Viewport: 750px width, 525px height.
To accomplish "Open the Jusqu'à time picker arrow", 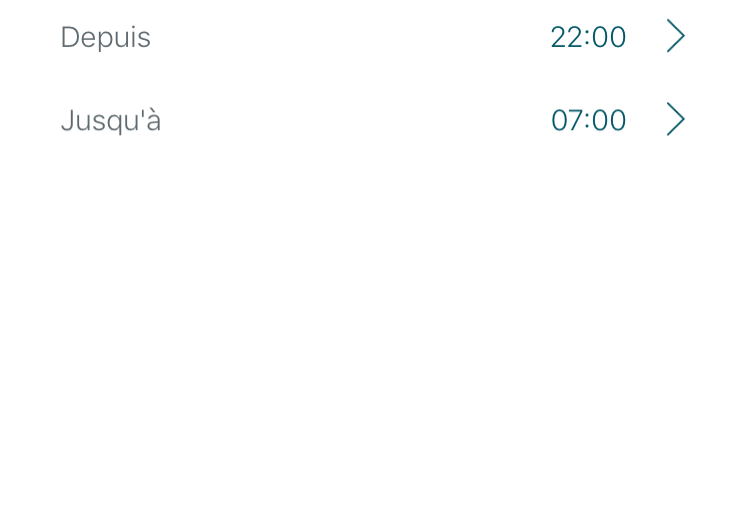I will coord(676,120).
